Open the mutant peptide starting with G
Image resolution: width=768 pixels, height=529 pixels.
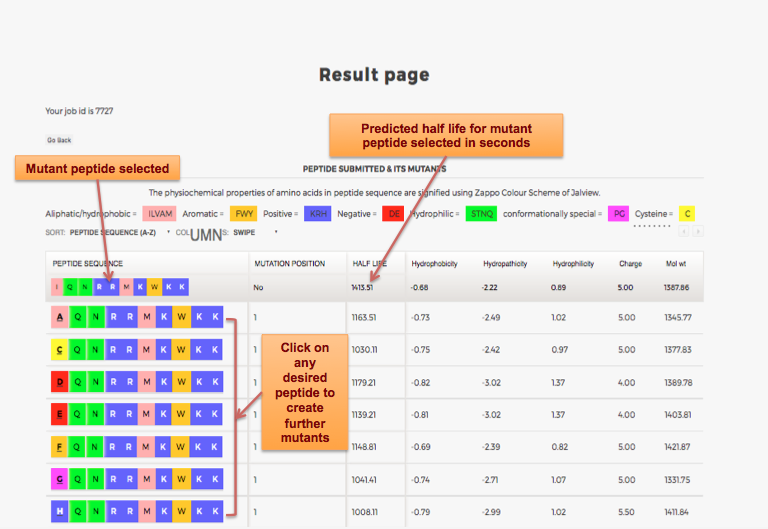tap(60, 479)
